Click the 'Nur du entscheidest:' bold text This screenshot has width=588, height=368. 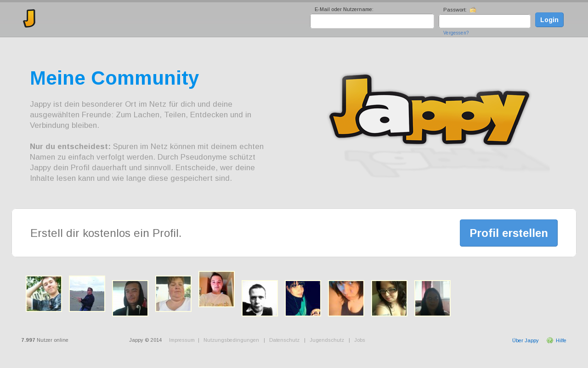(70, 146)
